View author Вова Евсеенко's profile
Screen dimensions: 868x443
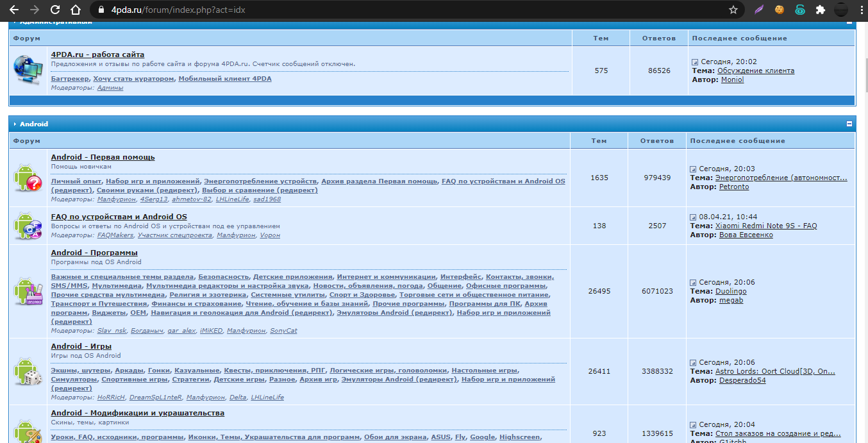[x=746, y=235]
